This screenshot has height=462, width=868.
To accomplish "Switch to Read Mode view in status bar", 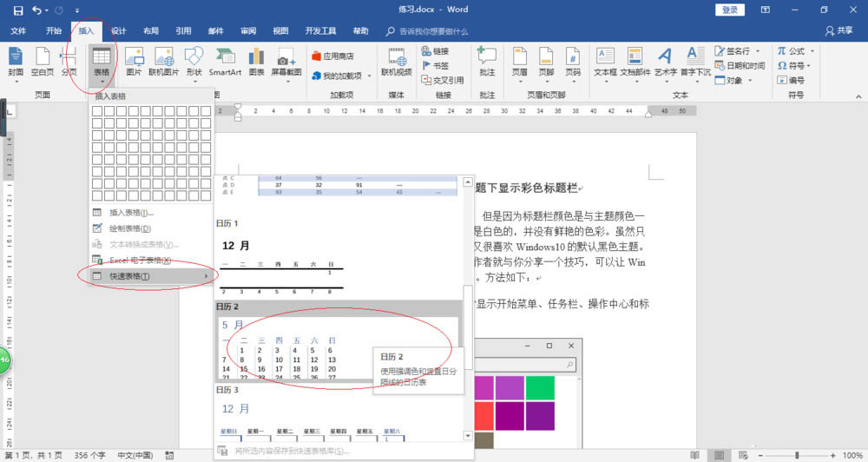I will pyautogui.click(x=697, y=455).
